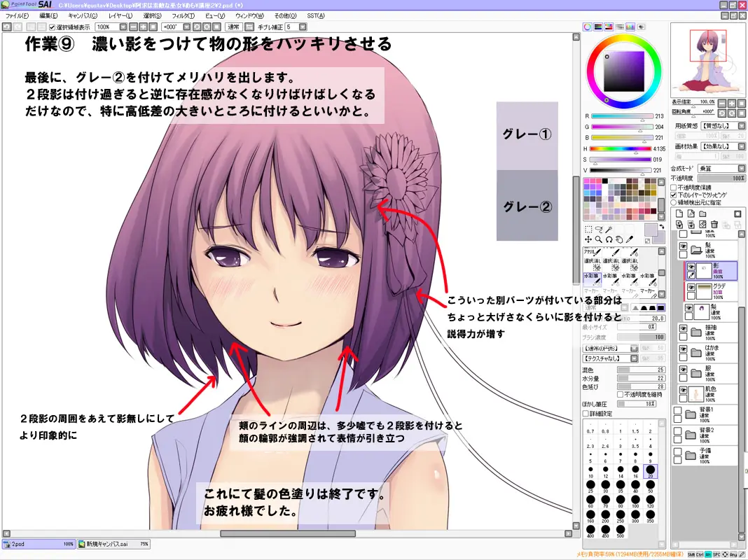Click the navigator preview thumbnail
748x560 pixels.
(708, 60)
